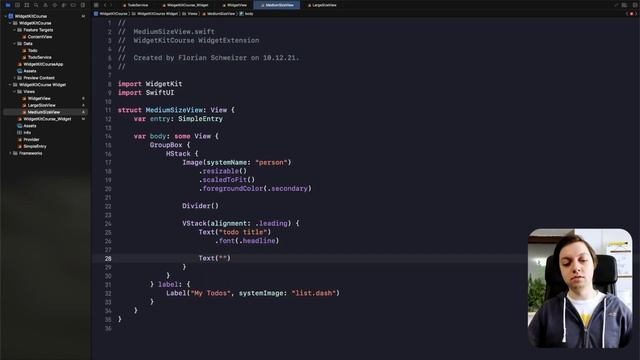Open the editor options menu icon

click(x=624, y=5)
